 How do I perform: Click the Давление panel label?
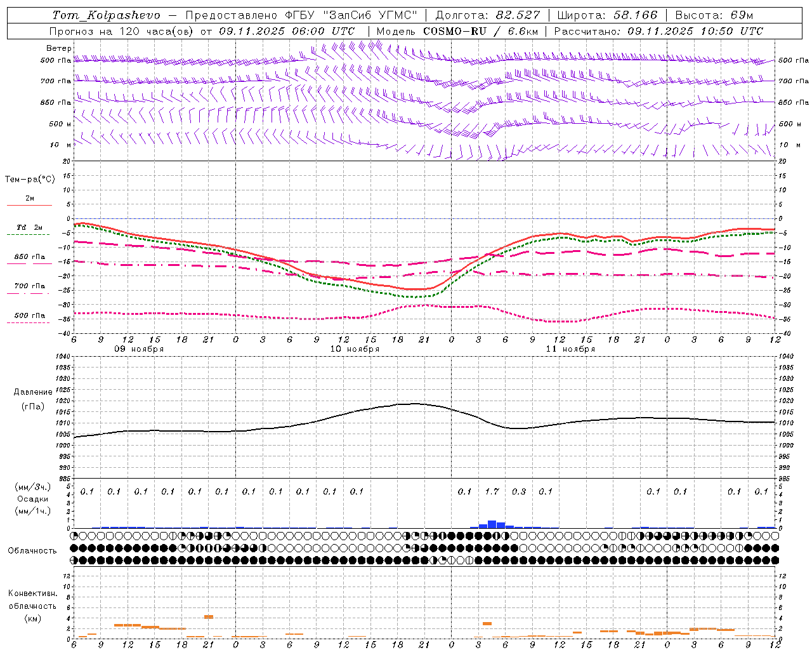tap(33, 392)
